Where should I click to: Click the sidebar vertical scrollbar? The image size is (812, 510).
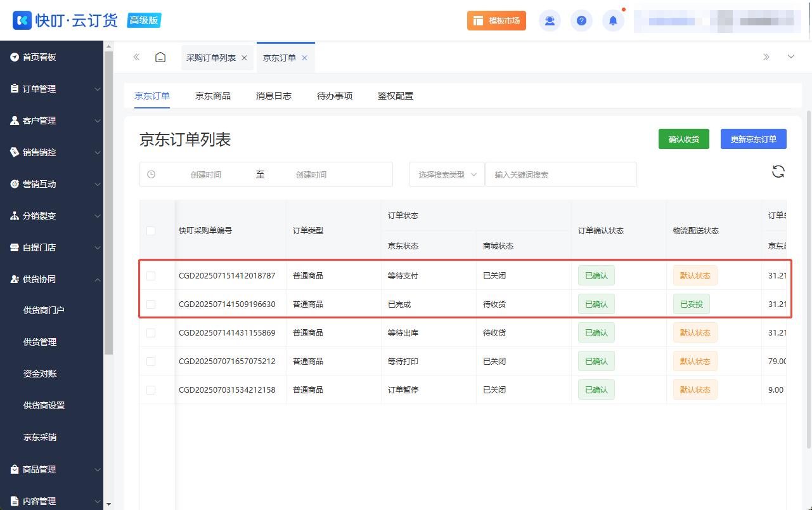pyautogui.click(x=108, y=202)
